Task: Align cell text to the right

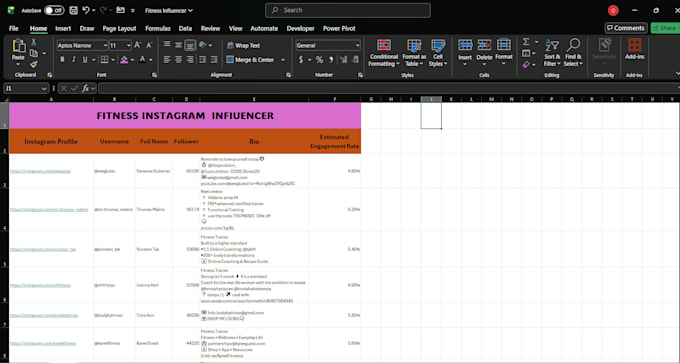Action: (190, 60)
